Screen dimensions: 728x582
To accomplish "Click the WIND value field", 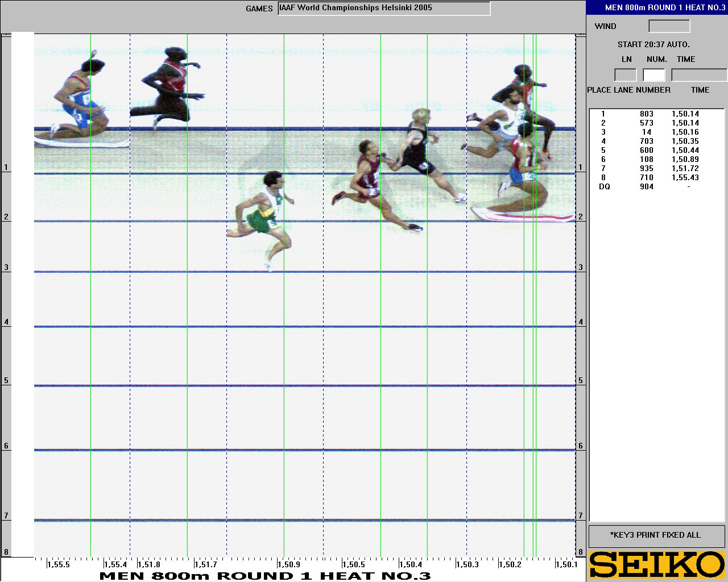I will (x=669, y=26).
